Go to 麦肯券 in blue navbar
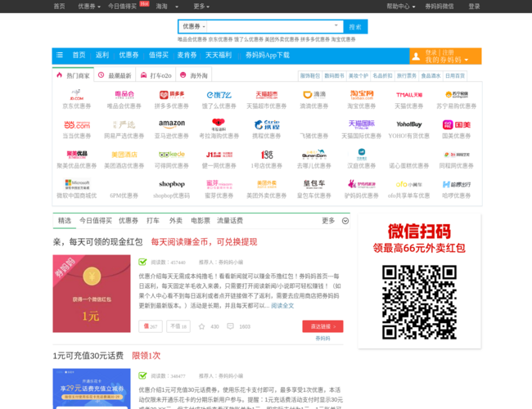 point(187,55)
